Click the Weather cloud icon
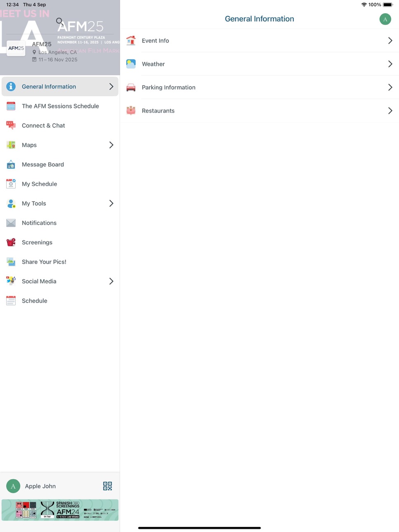399x532 pixels. tap(131, 64)
